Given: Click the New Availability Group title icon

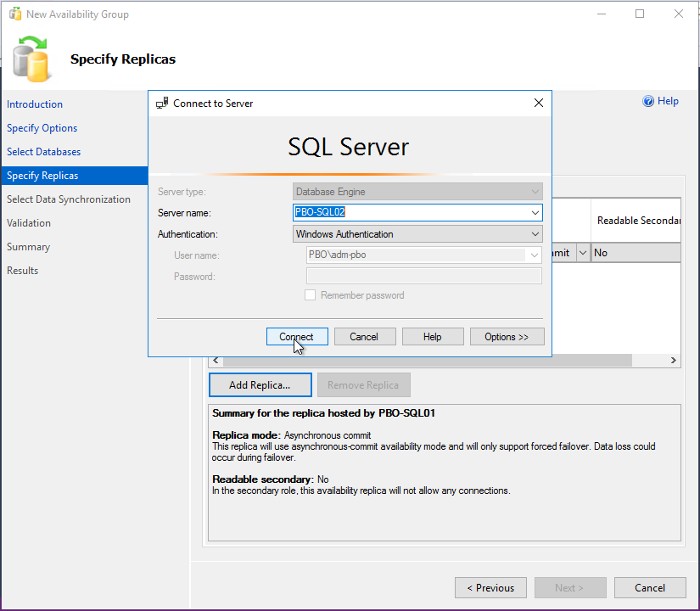Looking at the screenshot, I should click(15, 14).
